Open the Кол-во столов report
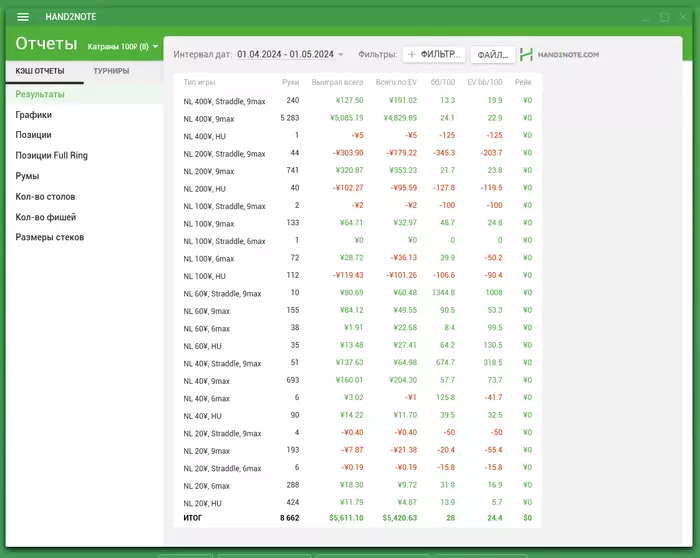 (x=84, y=196)
